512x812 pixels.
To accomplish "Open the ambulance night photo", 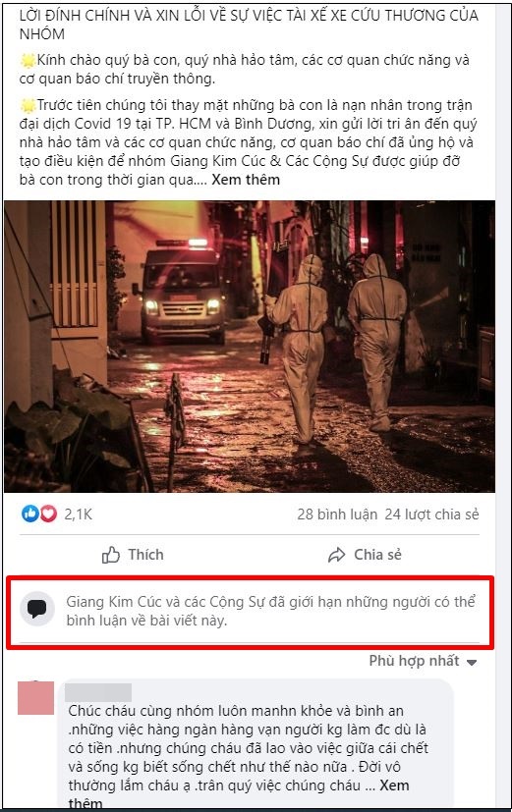I will 250,347.
